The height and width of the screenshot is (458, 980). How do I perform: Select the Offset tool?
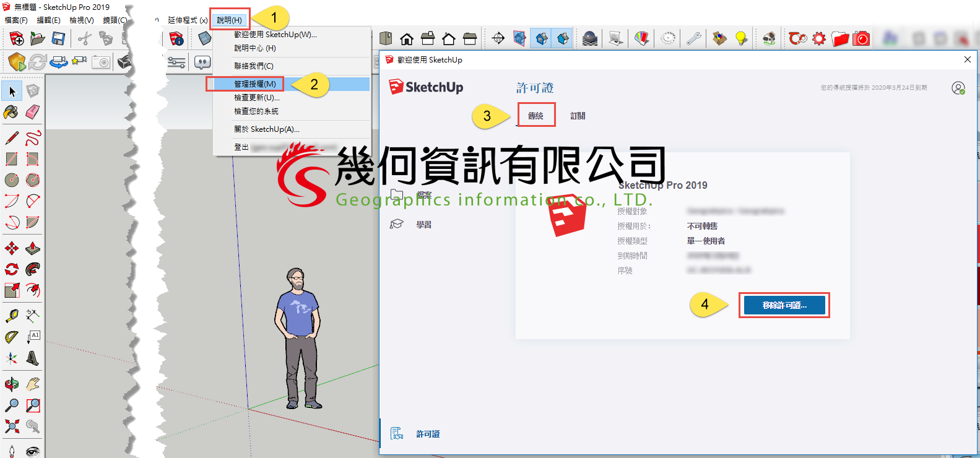point(33,290)
